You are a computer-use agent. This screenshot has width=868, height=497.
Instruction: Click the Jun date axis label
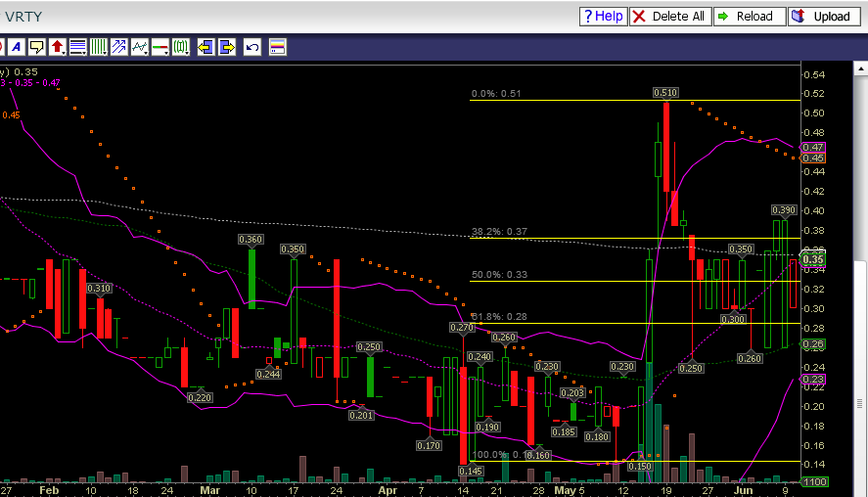coord(744,490)
